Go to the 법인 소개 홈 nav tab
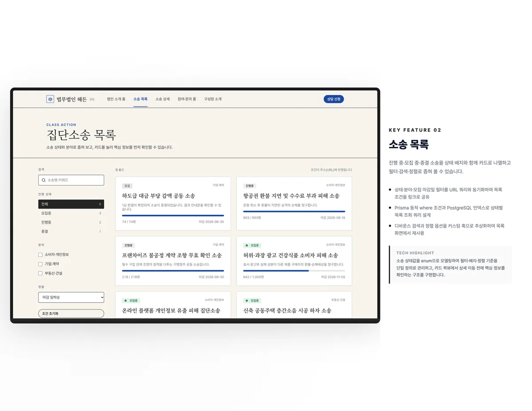Viewport: 532px width, 411px height. point(116,99)
